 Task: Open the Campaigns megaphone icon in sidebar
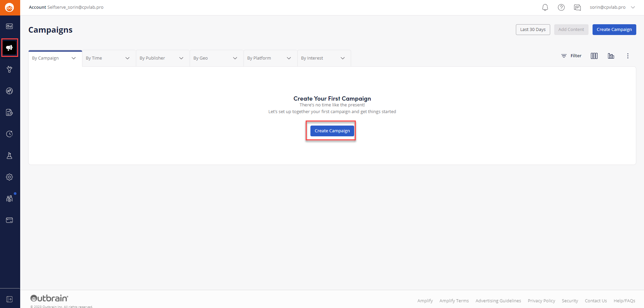(x=9, y=47)
